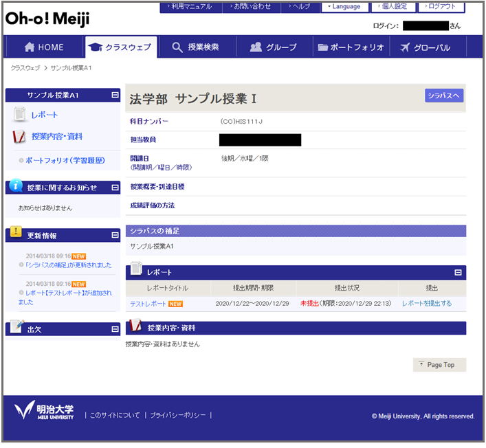
Task: Open 個人設定 settings
Action: click(393, 7)
